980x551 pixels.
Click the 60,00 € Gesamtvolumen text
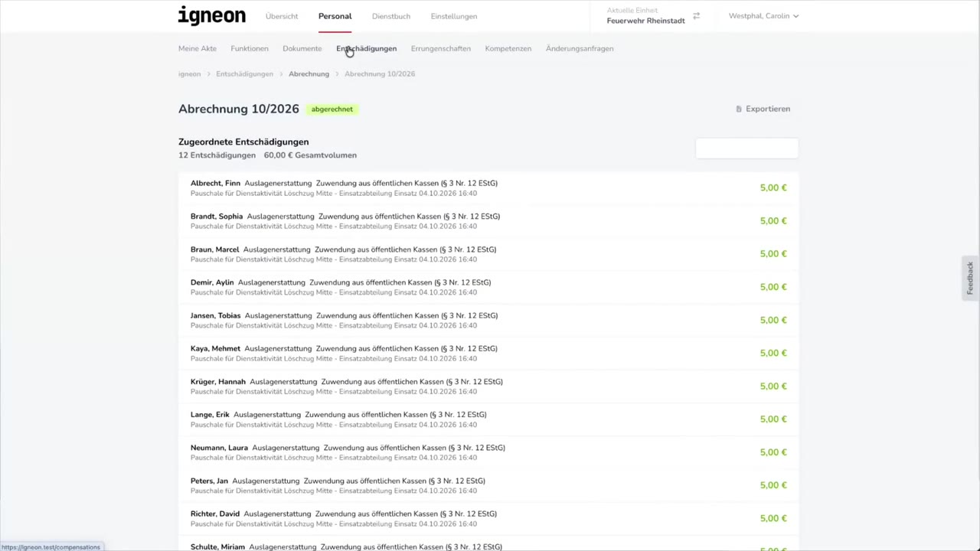pos(310,155)
